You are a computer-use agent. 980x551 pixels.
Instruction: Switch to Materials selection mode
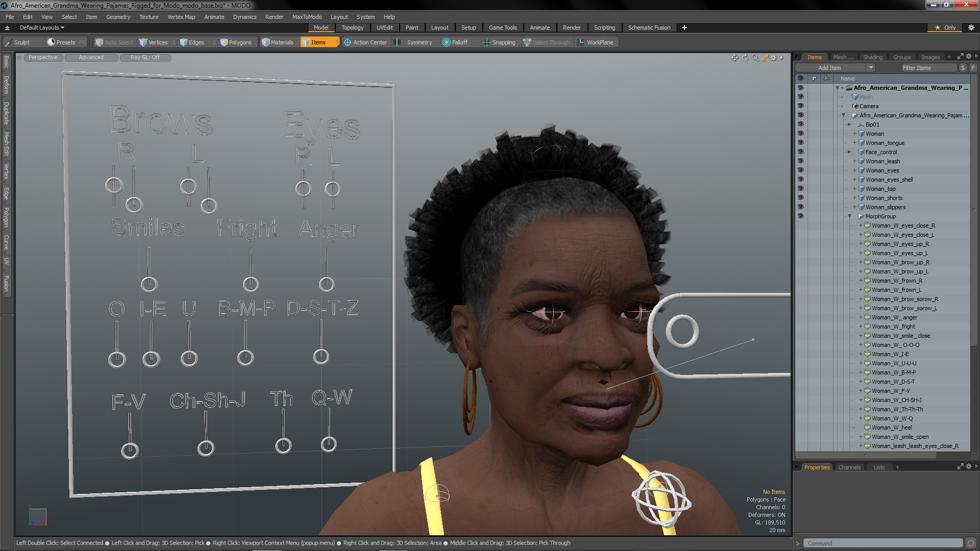[x=278, y=42]
